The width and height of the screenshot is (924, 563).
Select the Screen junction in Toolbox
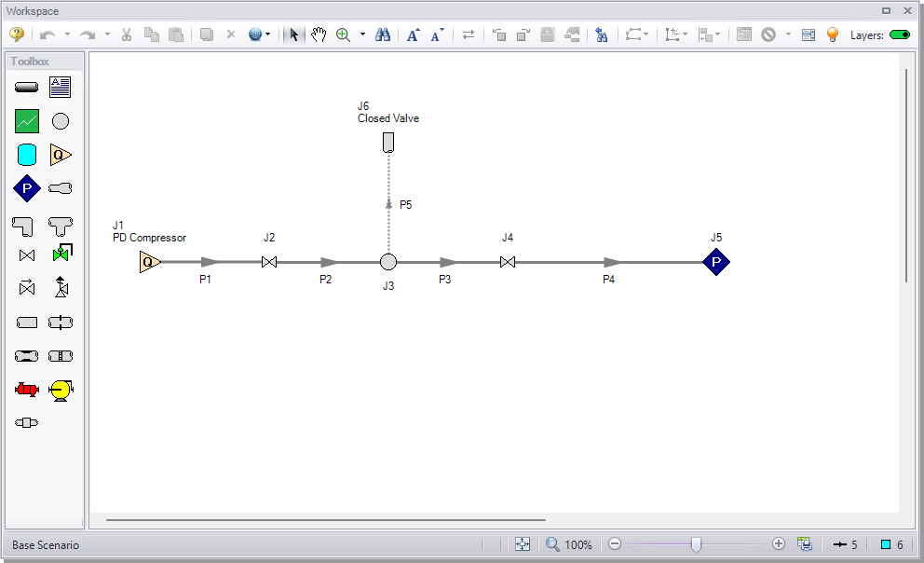pos(61,356)
